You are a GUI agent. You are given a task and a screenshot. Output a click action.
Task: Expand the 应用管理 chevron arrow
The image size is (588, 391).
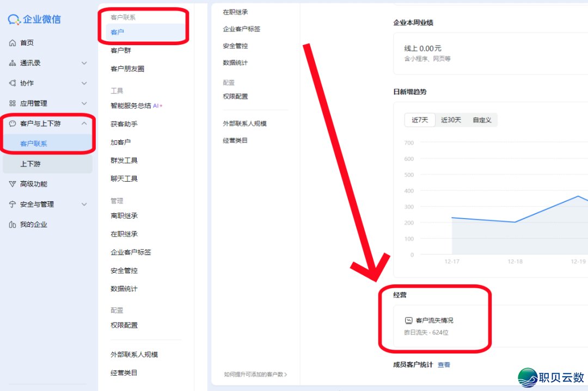click(x=84, y=103)
